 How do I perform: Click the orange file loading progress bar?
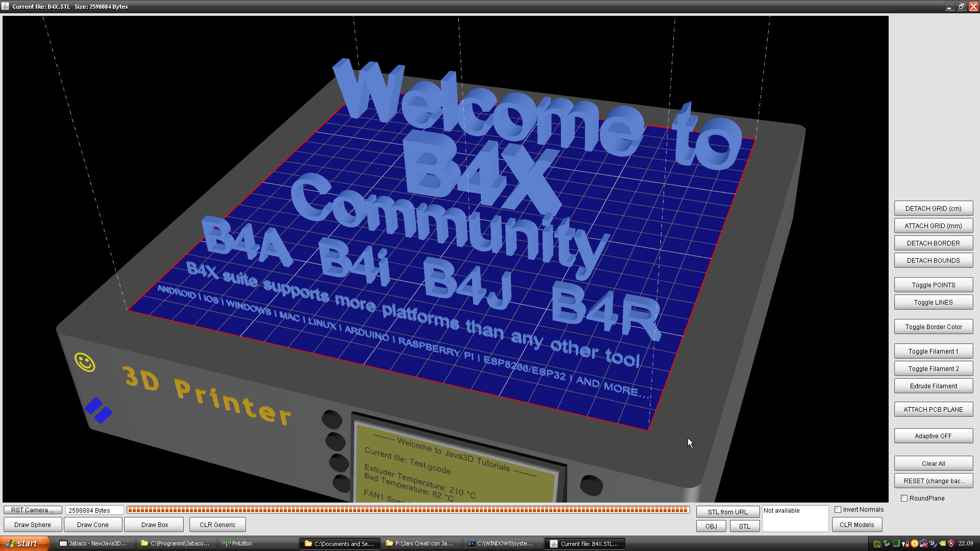coord(407,510)
